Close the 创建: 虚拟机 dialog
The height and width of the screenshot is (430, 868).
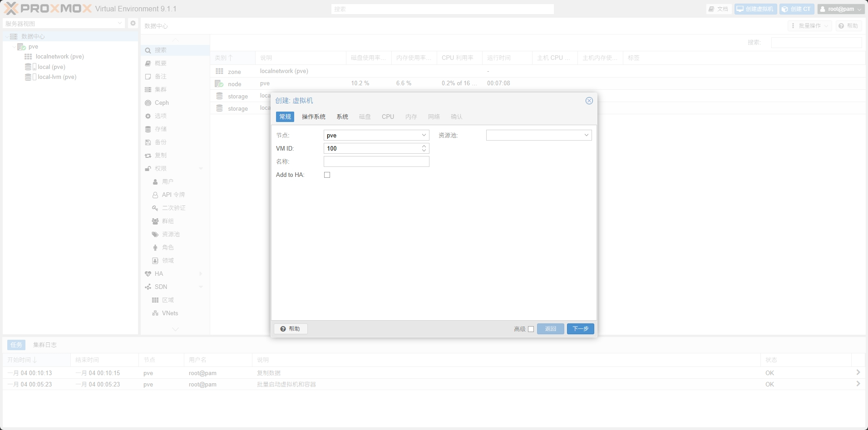point(589,101)
